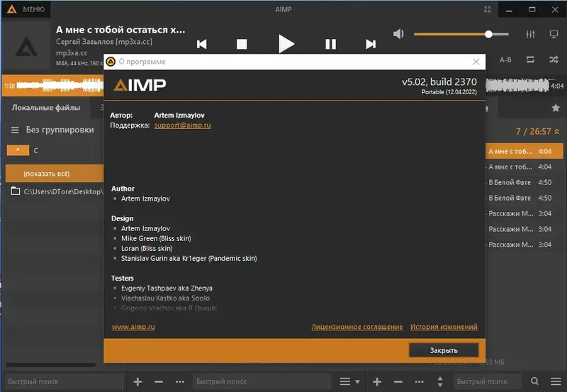Image resolution: width=567 pixels, height=392 pixels.
Task: Skip to the previous track
Action: (x=202, y=44)
